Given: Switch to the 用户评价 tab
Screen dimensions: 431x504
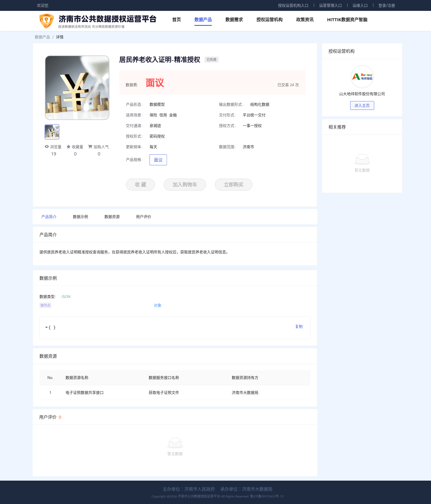Looking at the screenshot, I should (144, 217).
